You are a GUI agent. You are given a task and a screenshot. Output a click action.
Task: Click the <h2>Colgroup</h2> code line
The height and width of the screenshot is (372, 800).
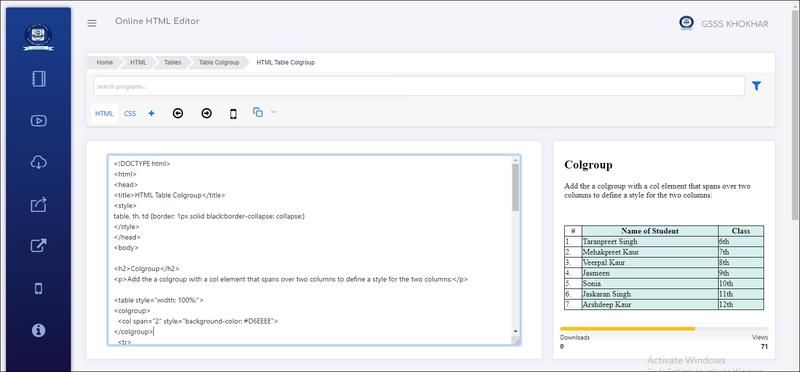click(147, 269)
